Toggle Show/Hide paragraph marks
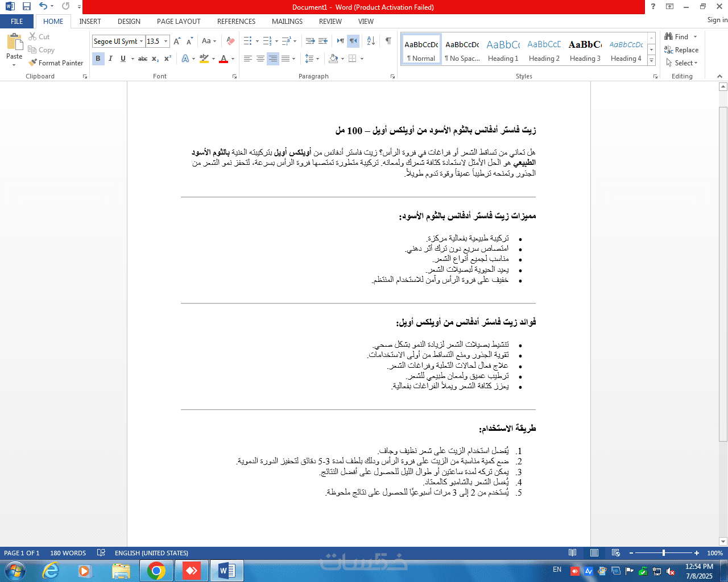728x582 pixels. (x=388, y=41)
